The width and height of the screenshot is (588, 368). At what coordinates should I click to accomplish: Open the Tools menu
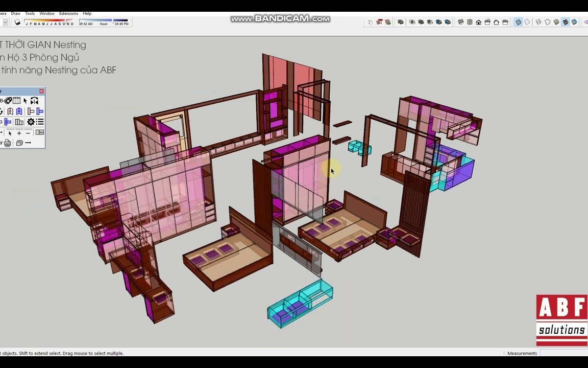pos(30,13)
